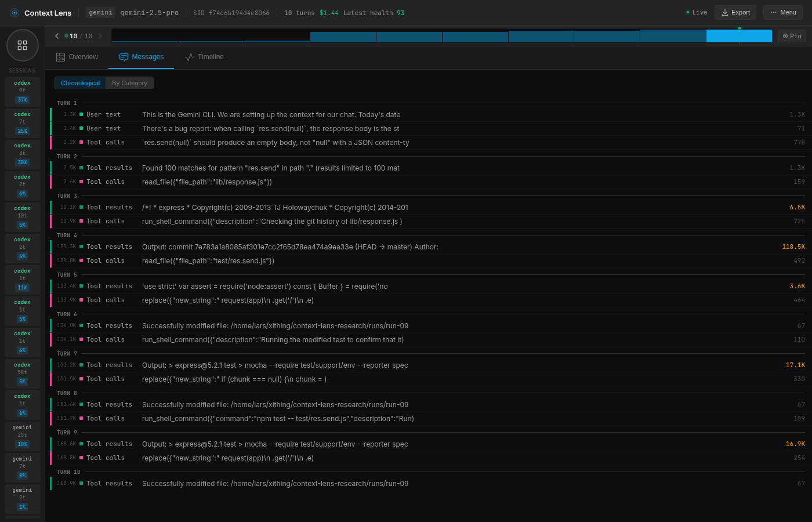Click the Context Lens target logo icon
Viewport: 812px width, 522px height.
coord(14,12)
